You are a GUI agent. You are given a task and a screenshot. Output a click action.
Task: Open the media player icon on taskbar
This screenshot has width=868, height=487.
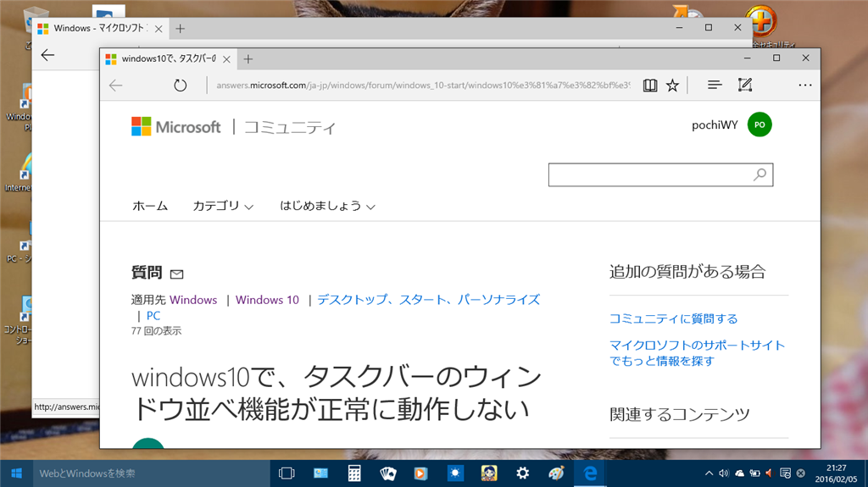(x=421, y=473)
